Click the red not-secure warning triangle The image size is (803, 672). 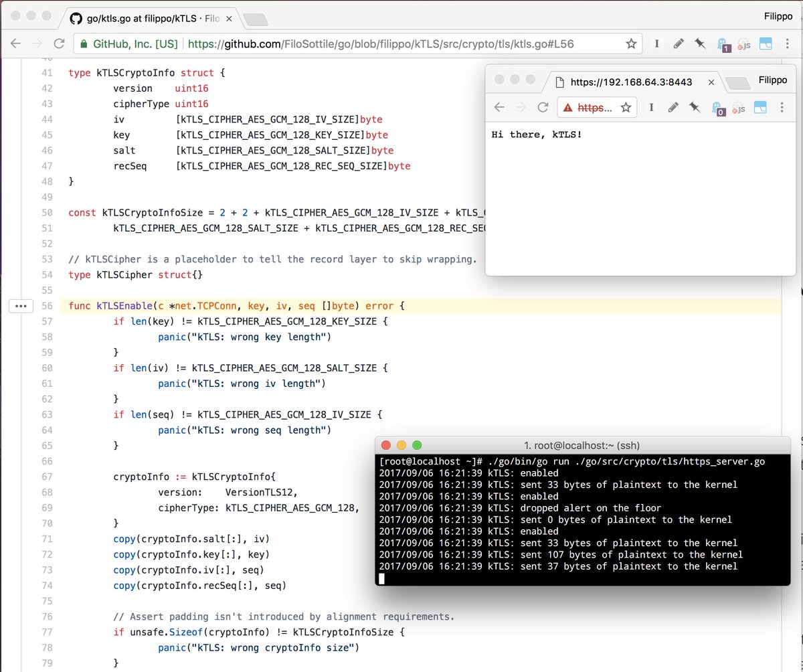tap(567, 107)
